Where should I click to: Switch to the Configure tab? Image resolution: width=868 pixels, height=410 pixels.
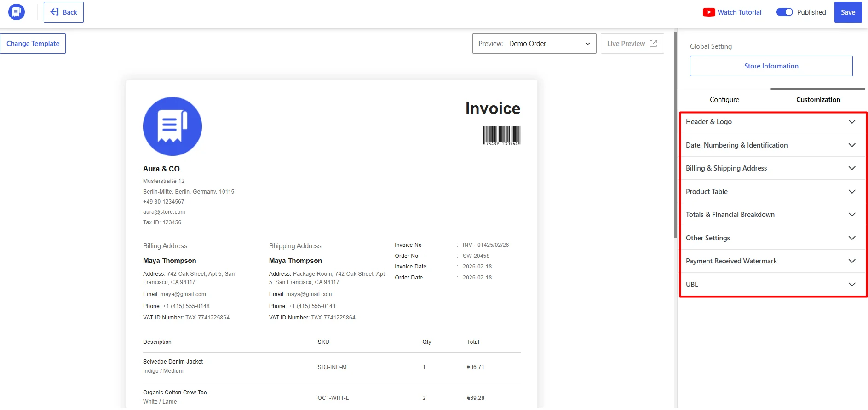(x=724, y=100)
